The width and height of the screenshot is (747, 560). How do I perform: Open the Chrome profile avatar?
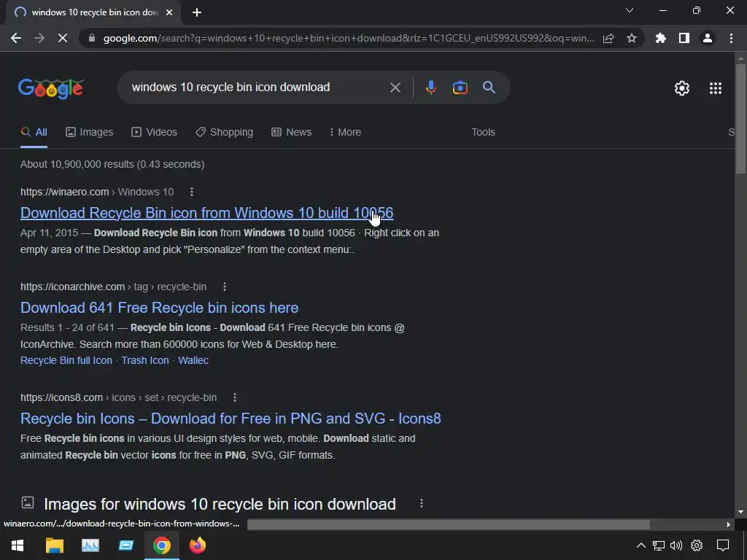[708, 38]
